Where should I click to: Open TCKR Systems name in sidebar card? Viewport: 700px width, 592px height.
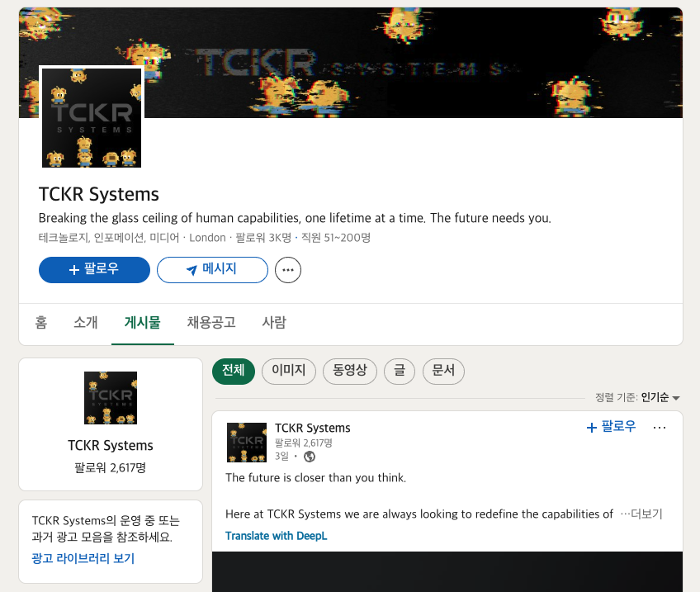[111, 446]
